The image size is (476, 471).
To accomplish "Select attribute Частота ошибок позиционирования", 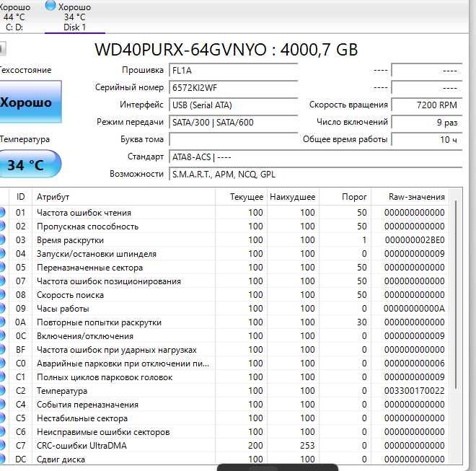I will [x=109, y=281].
